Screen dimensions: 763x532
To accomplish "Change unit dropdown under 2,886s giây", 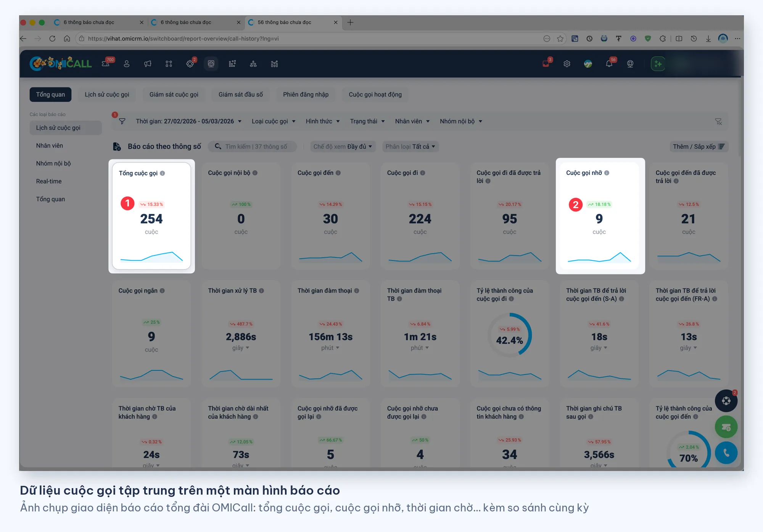I will tap(241, 348).
